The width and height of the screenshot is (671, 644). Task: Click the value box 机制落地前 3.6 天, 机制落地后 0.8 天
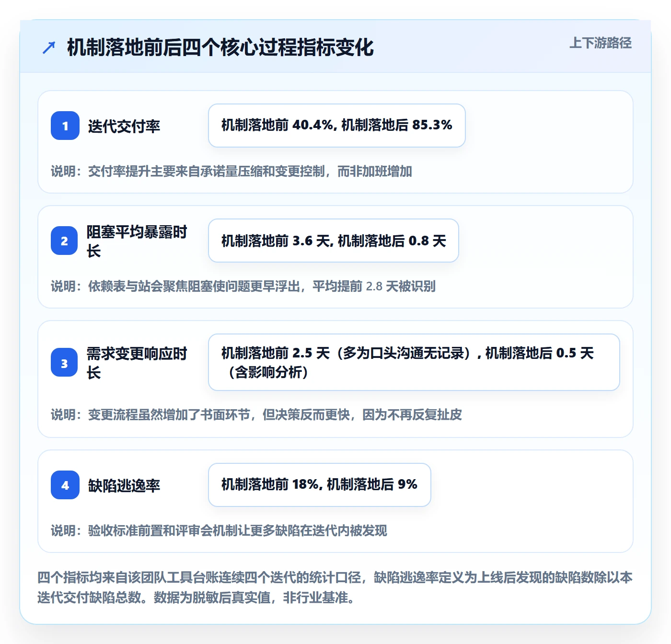[334, 241]
